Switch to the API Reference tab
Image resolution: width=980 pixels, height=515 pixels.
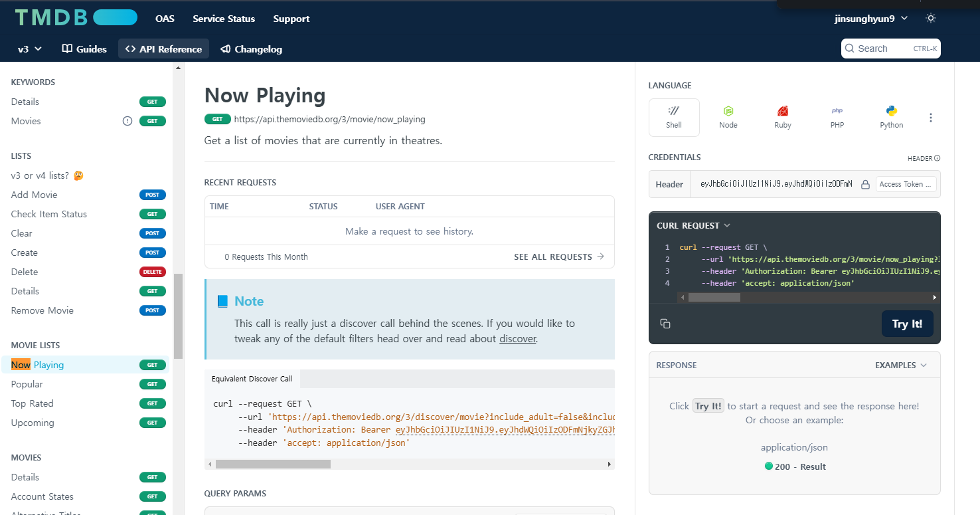163,49
